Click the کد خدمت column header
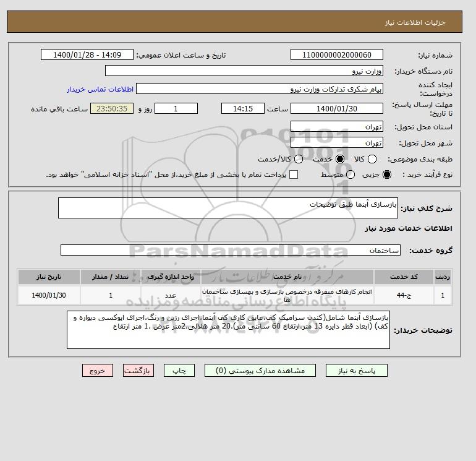The image size is (476, 461). coord(404,277)
